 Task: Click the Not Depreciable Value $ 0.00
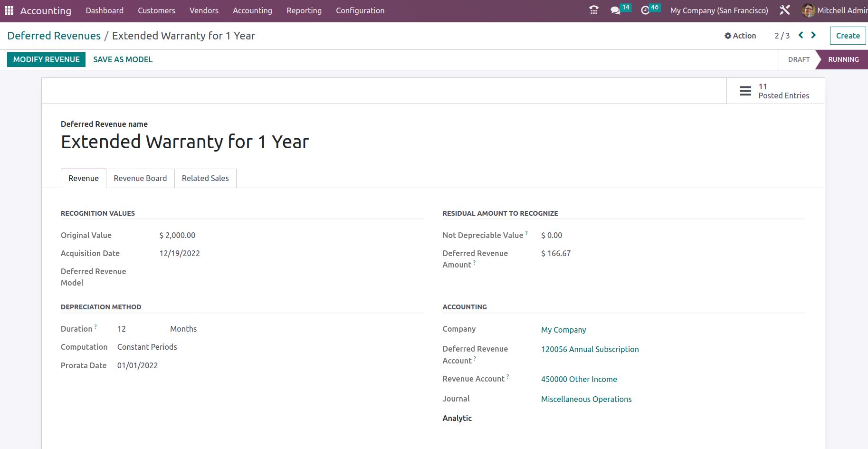click(552, 235)
